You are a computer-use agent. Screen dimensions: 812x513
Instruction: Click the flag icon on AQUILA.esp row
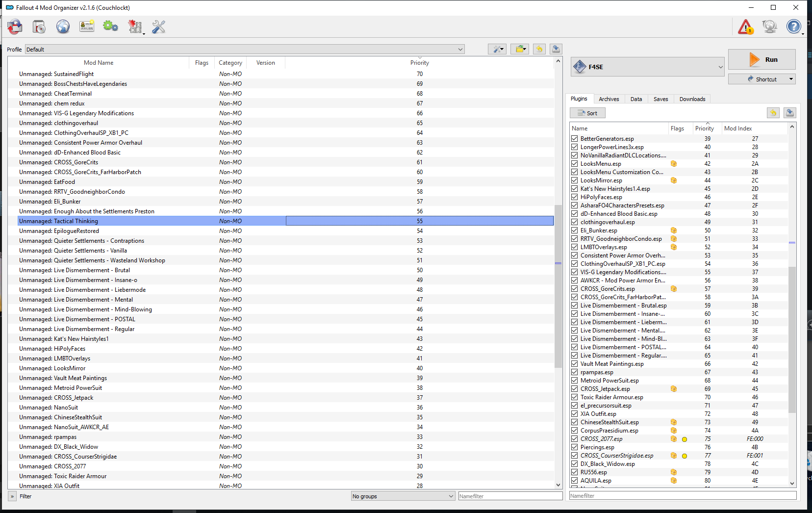[674, 481]
